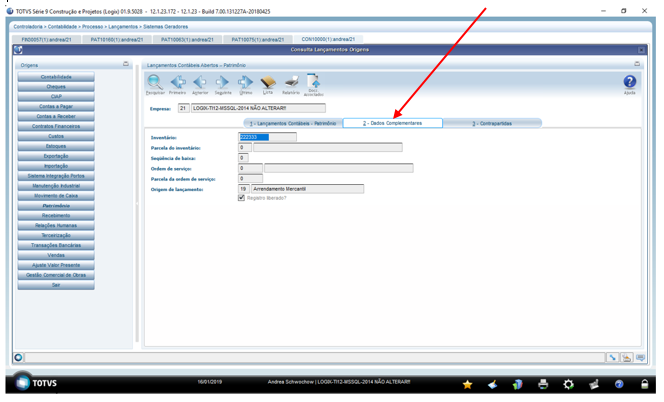This screenshot has height=402, width=664.
Task: Open Docs associados document icon
Action: 314,80
